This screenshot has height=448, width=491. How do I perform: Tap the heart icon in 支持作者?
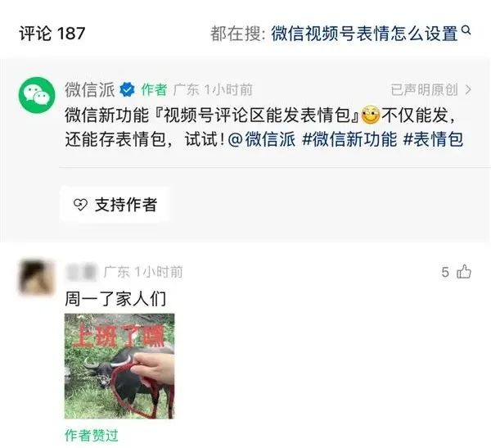pyautogui.click(x=80, y=205)
